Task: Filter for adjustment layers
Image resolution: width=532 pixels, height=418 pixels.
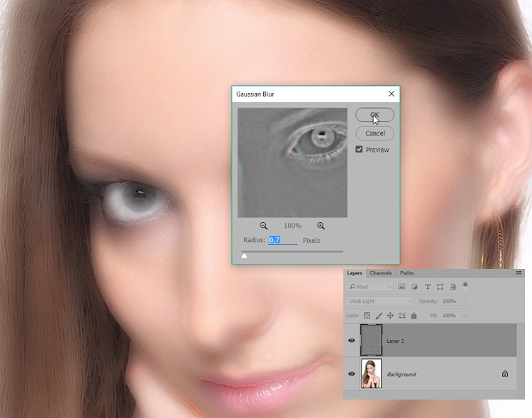Action: click(414, 287)
